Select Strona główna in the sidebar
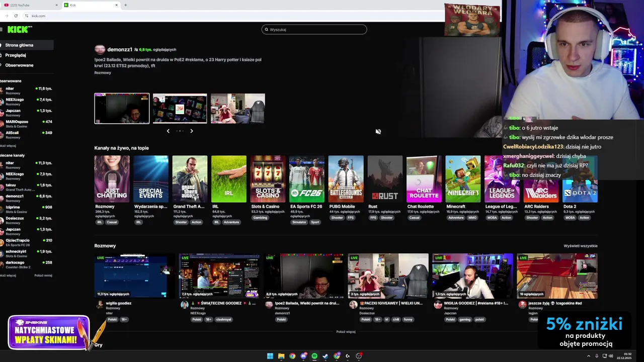Image resolution: width=644 pixels, height=362 pixels. [27, 45]
